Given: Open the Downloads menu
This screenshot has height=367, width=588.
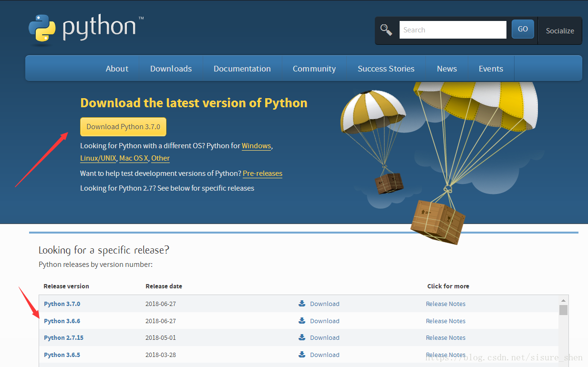Looking at the screenshot, I should [x=171, y=69].
